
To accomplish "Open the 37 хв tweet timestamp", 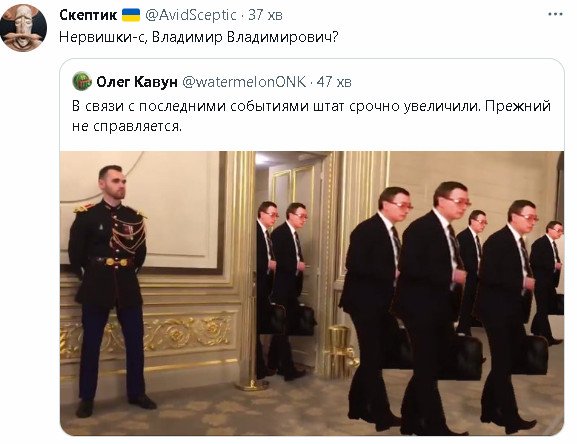I will tap(265, 15).
